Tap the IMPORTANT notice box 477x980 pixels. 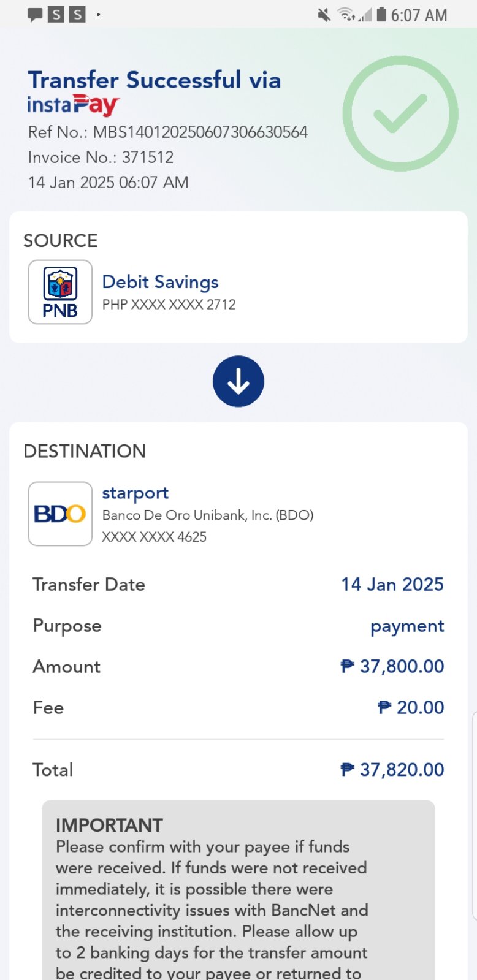(x=238, y=889)
